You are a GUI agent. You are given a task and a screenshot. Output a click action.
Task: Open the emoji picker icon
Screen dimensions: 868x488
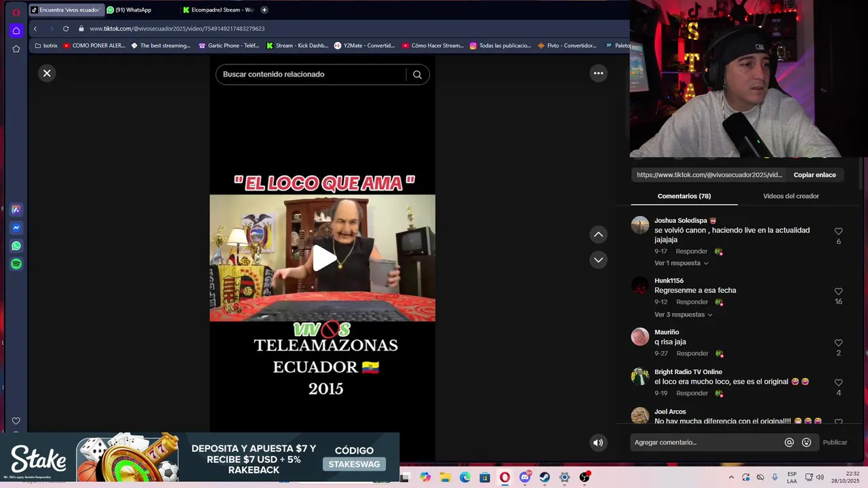tap(806, 443)
